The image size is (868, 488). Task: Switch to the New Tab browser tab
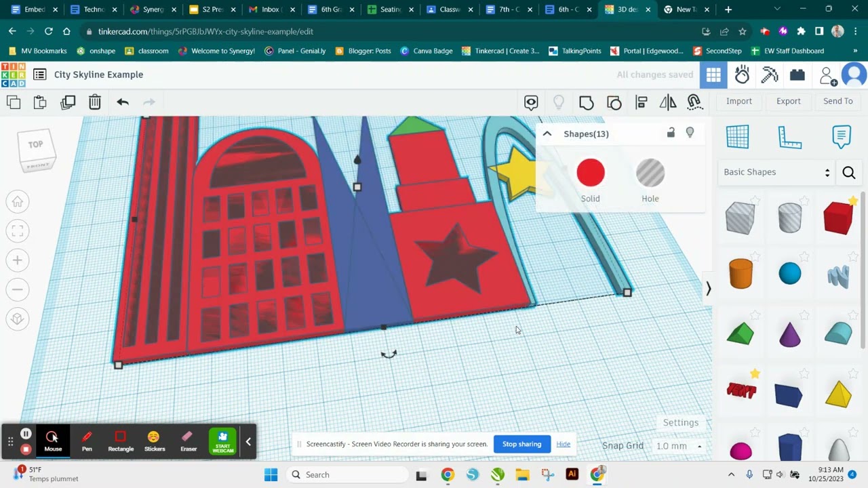(x=687, y=9)
